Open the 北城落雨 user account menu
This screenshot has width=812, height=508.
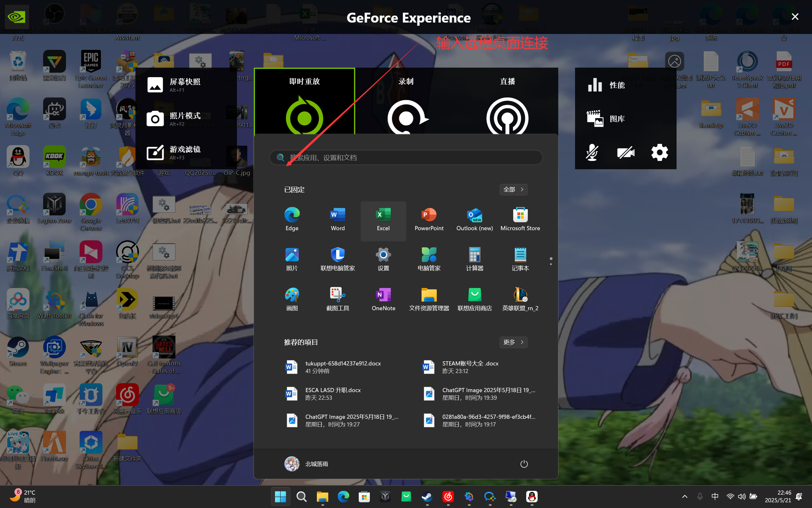tap(306, 464)
